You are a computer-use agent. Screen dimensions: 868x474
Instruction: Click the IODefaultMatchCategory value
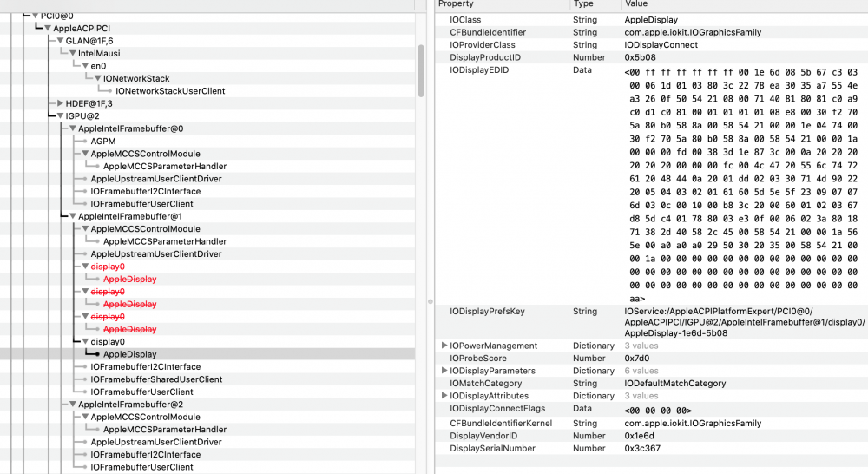tap(674, 383)
